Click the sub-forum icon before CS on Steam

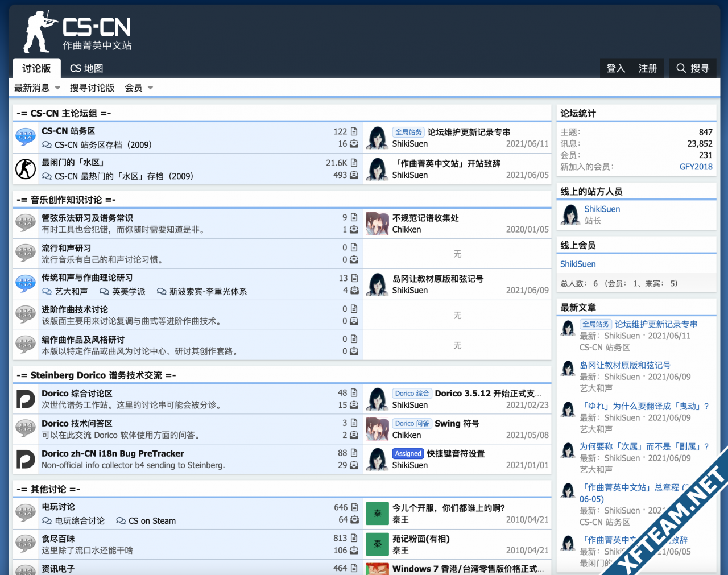click(121, 520)
